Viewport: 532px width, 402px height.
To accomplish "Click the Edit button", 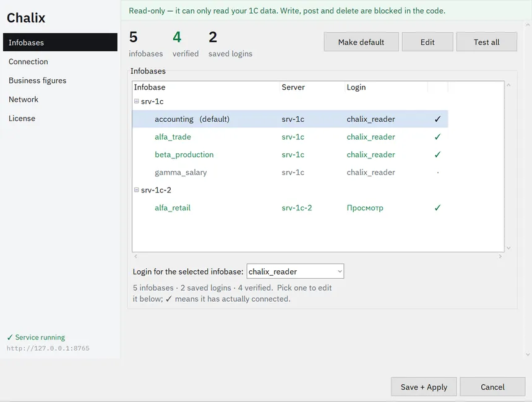I will click(x=427, y=42).
